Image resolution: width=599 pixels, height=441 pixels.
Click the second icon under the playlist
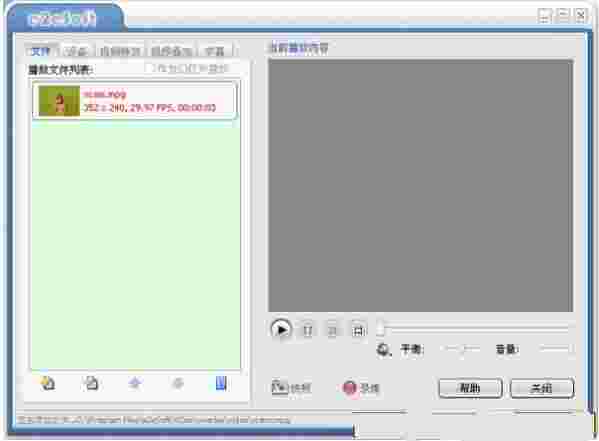point(92,383)
